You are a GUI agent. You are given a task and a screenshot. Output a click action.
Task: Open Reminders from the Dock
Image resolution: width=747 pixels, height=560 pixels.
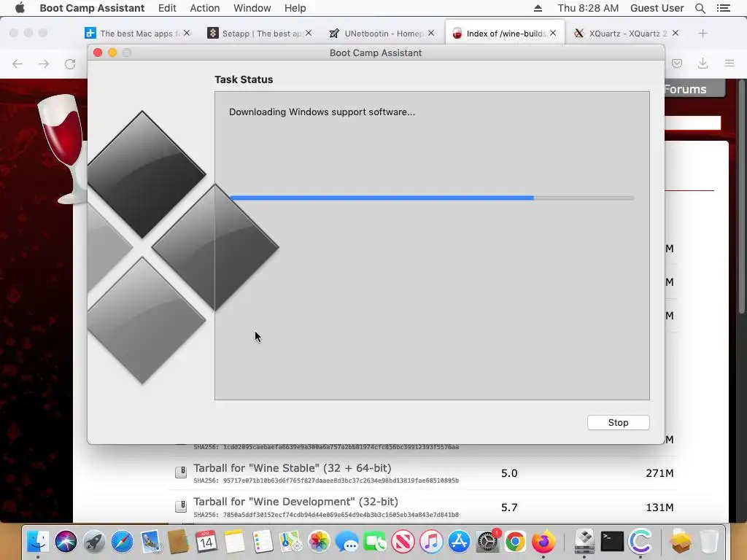262,542
